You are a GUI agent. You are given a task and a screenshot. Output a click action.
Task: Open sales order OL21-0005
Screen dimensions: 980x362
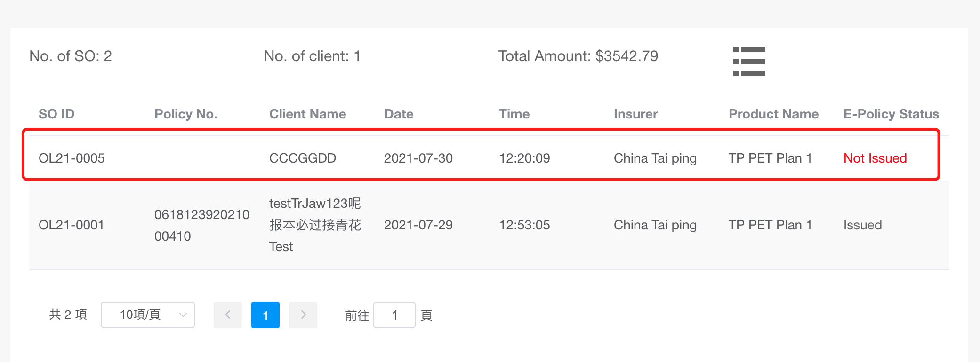pyautogui.click(x=72, y=158)
